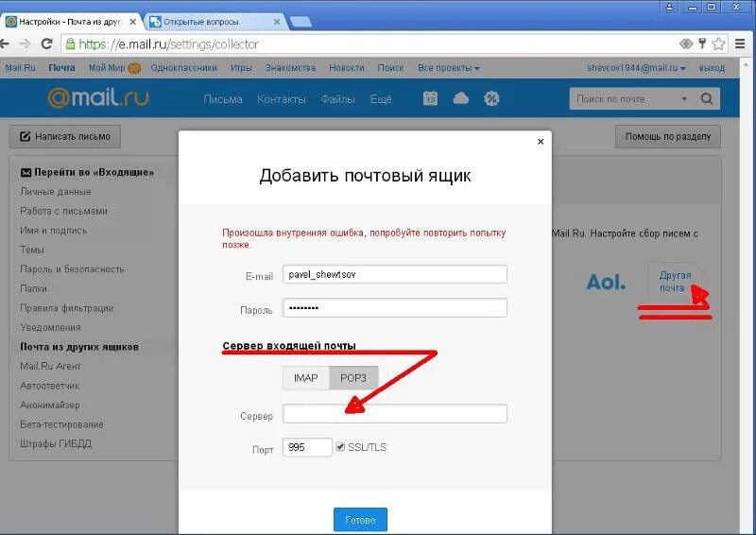Click the browser back arrow
Image resolution: width=756 pixels, height=535 pixels.
[5, 44]
